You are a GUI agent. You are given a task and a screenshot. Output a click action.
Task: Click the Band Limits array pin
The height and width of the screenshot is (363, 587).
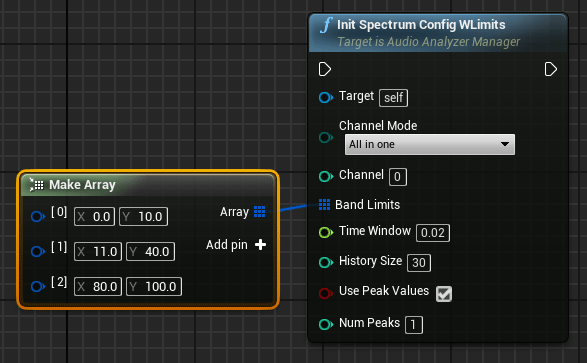[324, 205]
